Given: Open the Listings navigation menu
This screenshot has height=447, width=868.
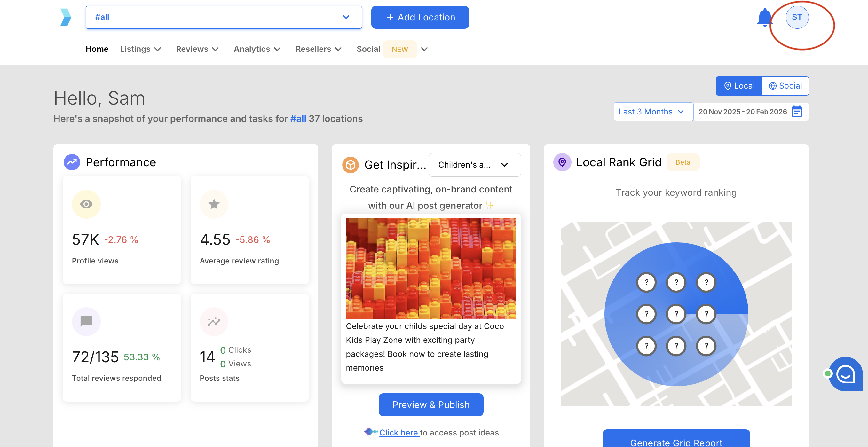Looking at the screenshot, I should click(140, 49).
